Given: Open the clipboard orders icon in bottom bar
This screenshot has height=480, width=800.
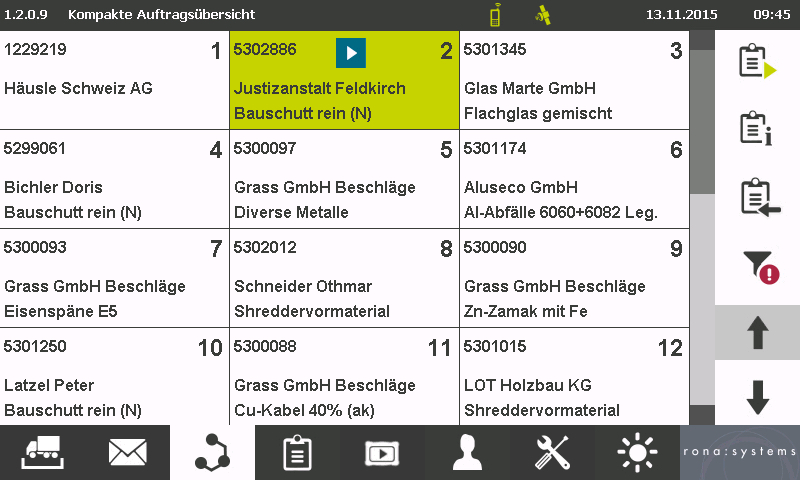Looking at the screenshot, I should (297, 452).
